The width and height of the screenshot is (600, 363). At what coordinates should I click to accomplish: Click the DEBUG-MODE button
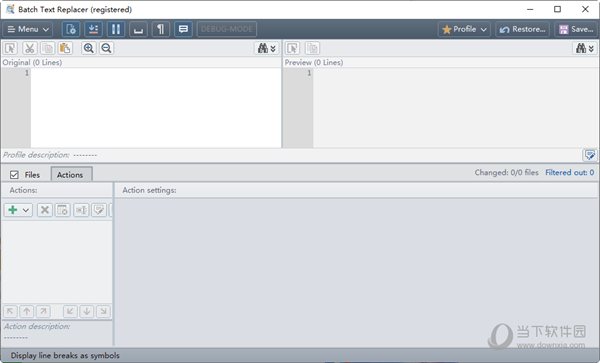(227, 29)
